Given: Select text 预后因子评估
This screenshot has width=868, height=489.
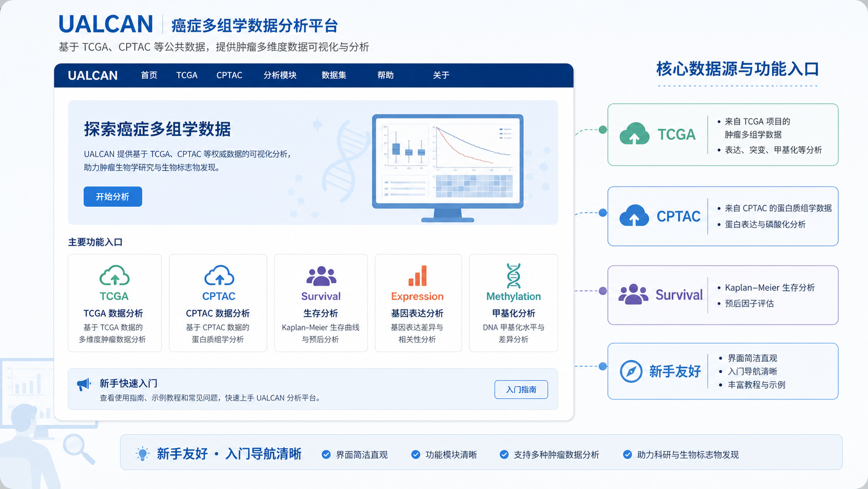Looking at the screenshot, I should [749, 303].
